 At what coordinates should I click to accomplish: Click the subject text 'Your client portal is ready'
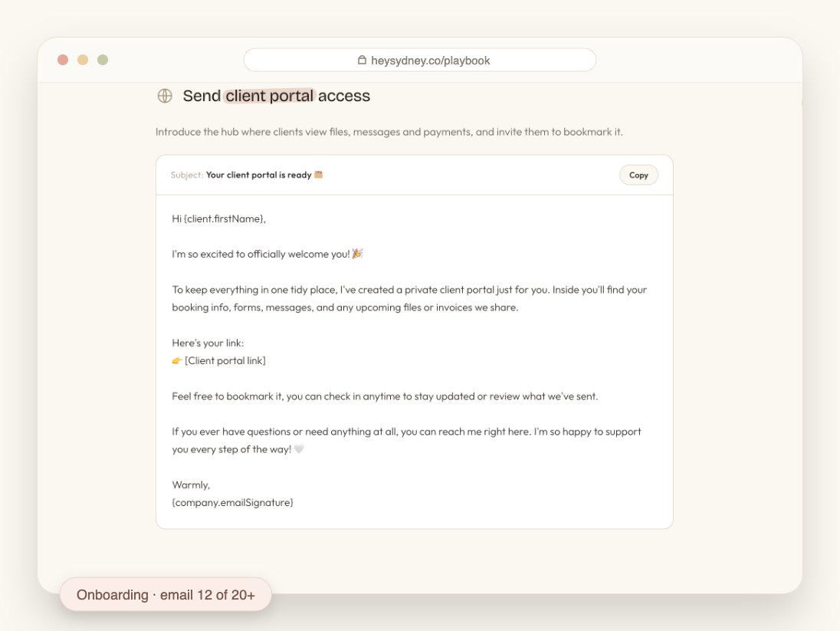[259, 175]
